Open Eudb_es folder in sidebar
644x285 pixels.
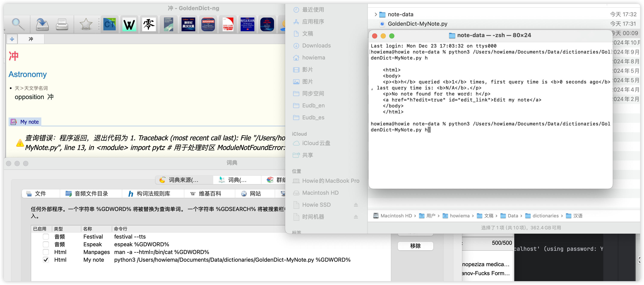tap(313, 118)
